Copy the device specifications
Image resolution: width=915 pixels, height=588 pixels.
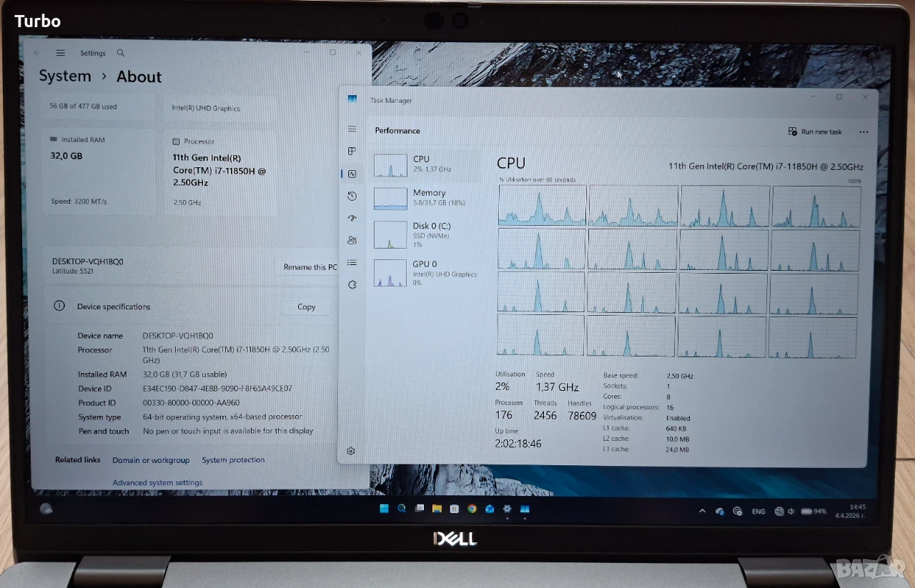(306, 307)
